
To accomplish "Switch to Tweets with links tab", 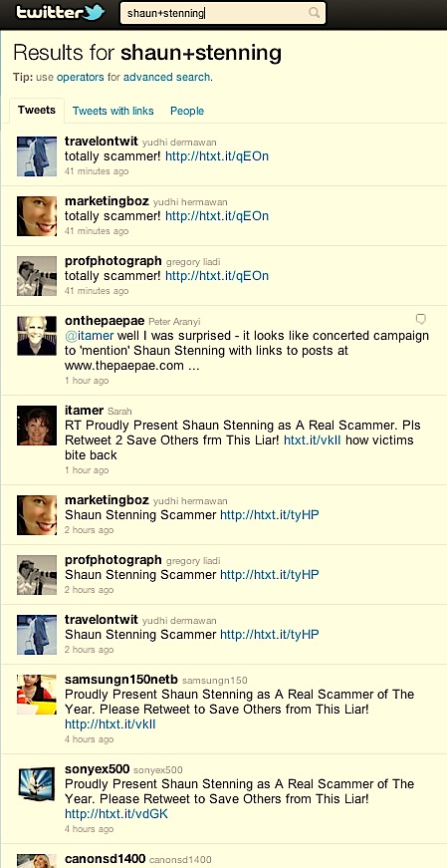I will [x=112, y=111].
